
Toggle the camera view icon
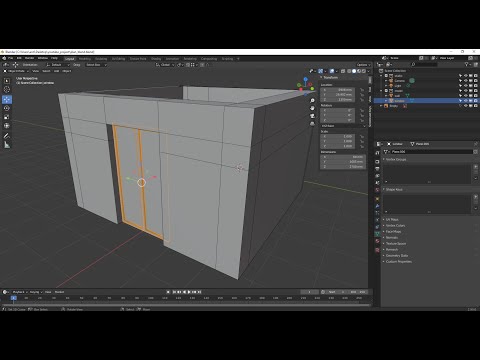(312, 116)
